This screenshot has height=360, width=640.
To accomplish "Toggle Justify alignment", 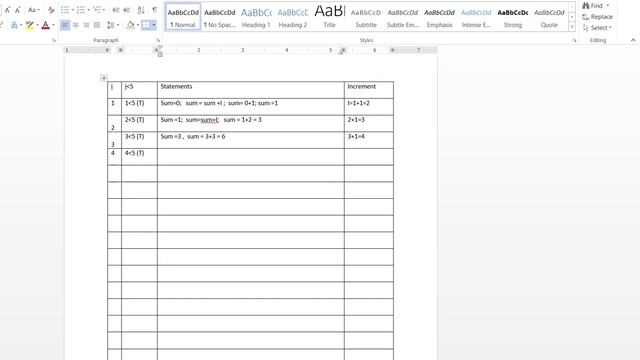I will 97,25.
